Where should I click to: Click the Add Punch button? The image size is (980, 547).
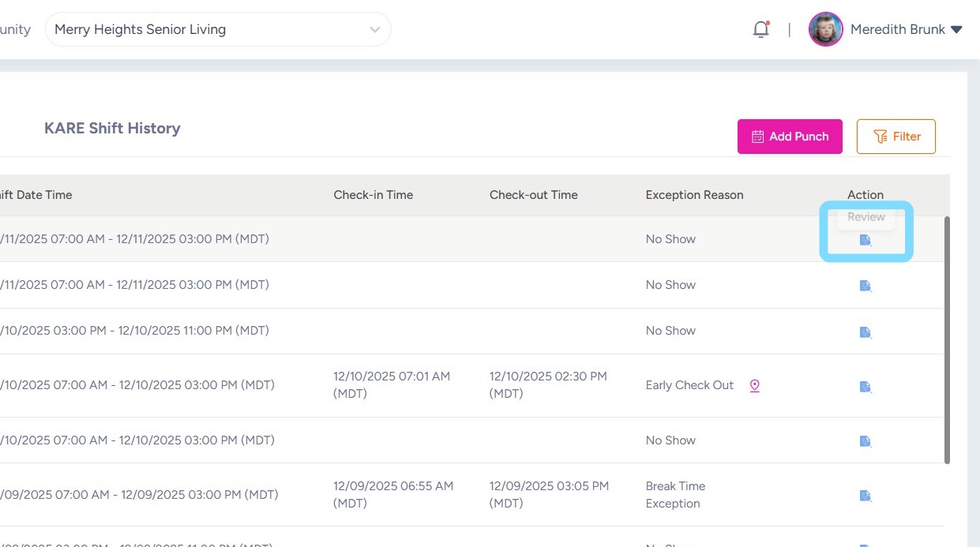pyautogui.click(x=790, y=137)
